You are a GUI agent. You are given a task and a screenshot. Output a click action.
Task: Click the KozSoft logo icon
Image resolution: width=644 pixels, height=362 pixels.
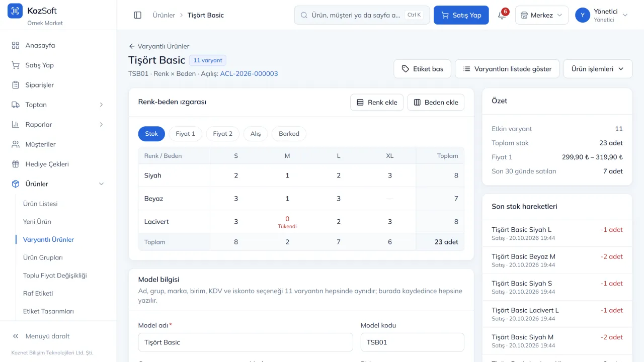point(15,11)
